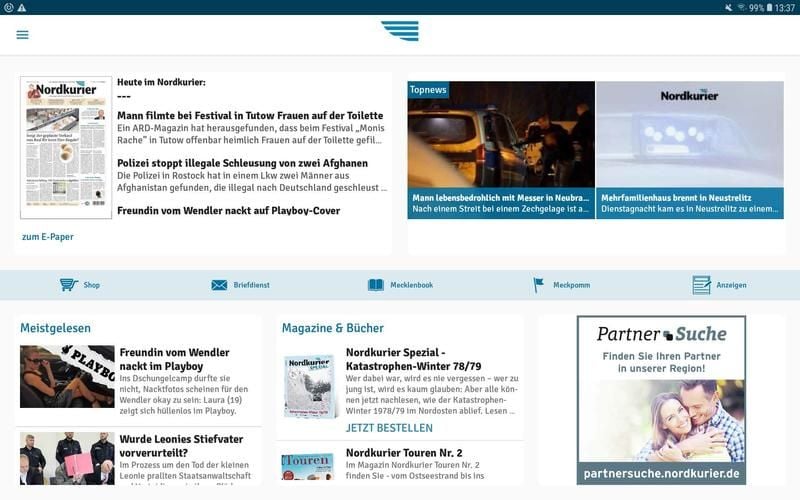The image size is (800, 500).
Task: Open the Anzeigen menu item
Action: [719, 285]
